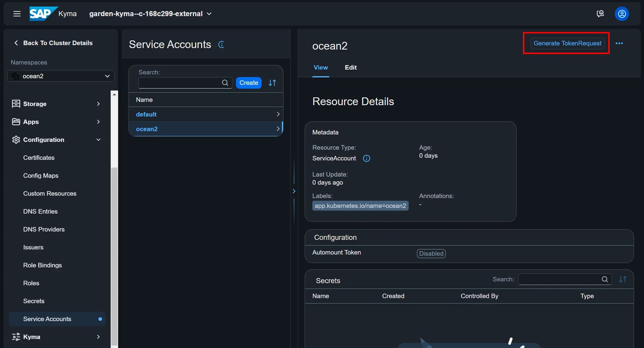Click the Storage sidebar icon
This screenshot has width=644, height=348.
tap(16, 104)
